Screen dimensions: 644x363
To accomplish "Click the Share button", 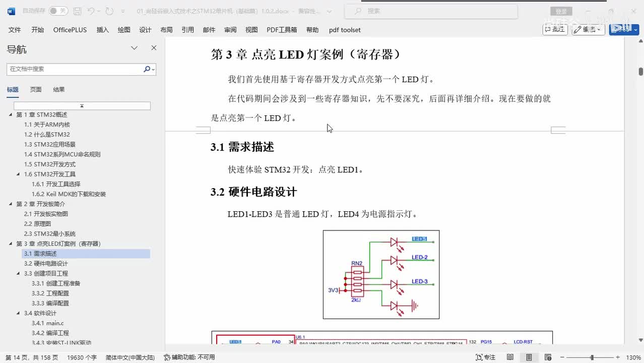I will tap(624, 30).
